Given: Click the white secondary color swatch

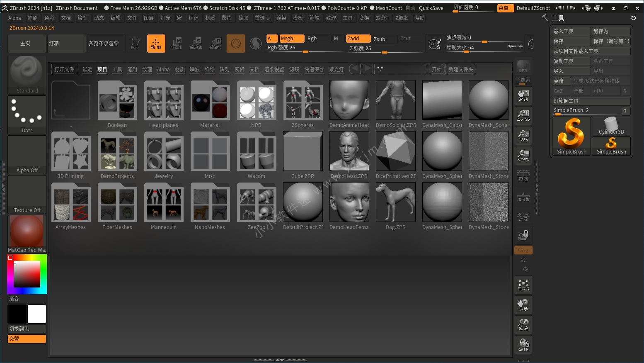Looking at the screenshot, I should click(x=37, y=314).
